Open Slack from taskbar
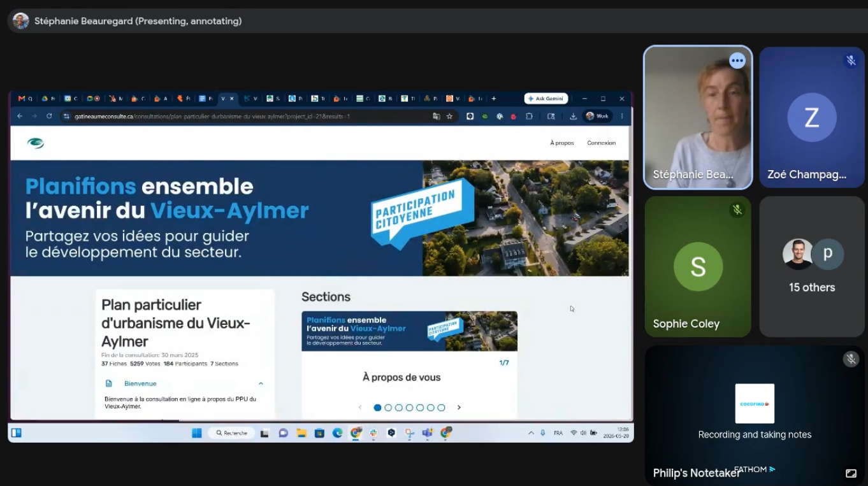The width and height of the screenshot is (868, 486). click(x=373, y=433)
